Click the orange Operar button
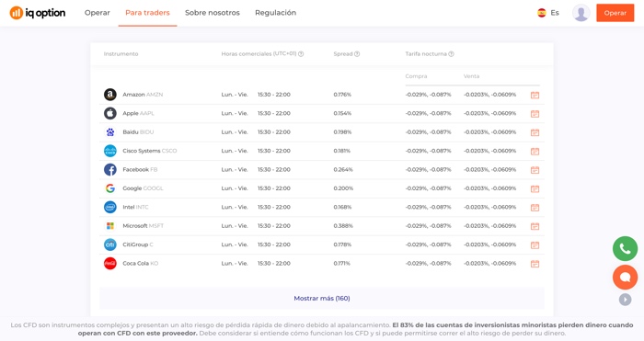 click(615, 13)
